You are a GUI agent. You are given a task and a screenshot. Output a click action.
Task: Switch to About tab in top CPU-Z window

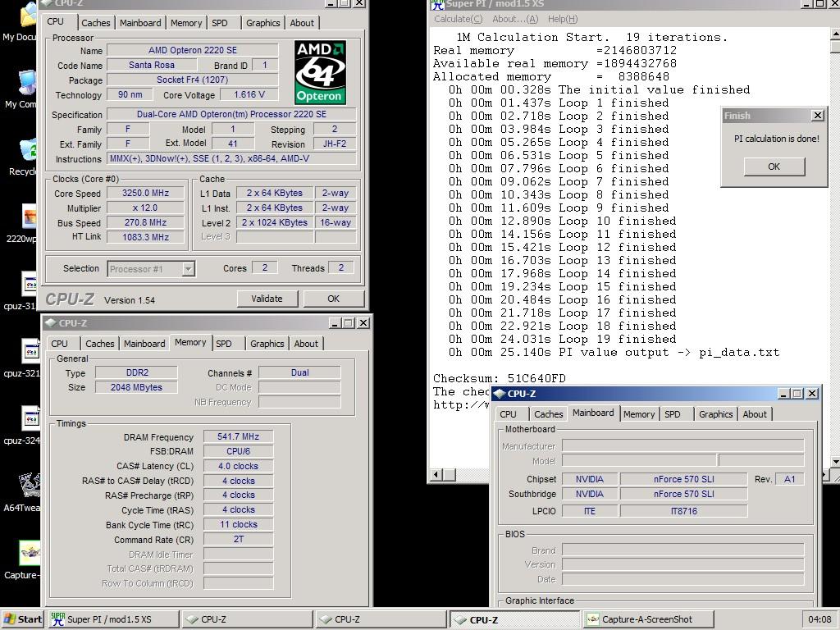(x=302, y=23)
